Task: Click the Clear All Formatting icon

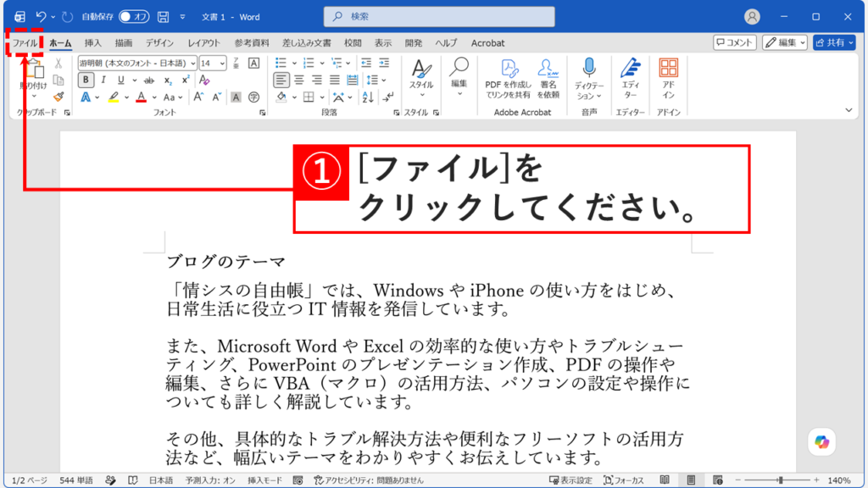Action: (204, 80)
